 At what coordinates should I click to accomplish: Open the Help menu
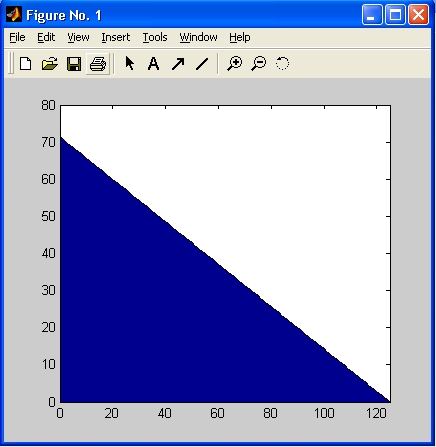240,37
